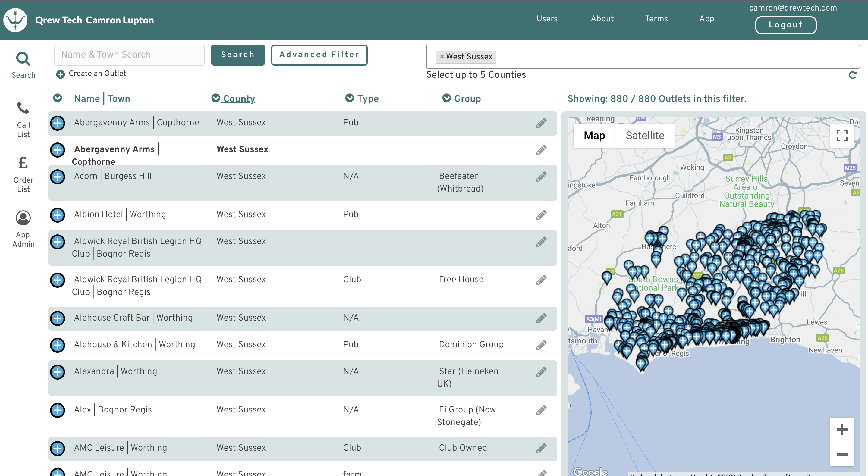Open App Admin user icon
This screenshot has width=868, height=476.
tap(23, 218)
